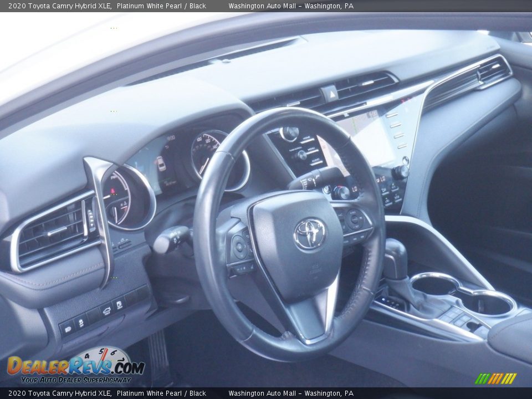Select top caption "Washington Auto Mall - Washington, PA"
The height and width of the screenshot is (399, 532).
point(291,6)
